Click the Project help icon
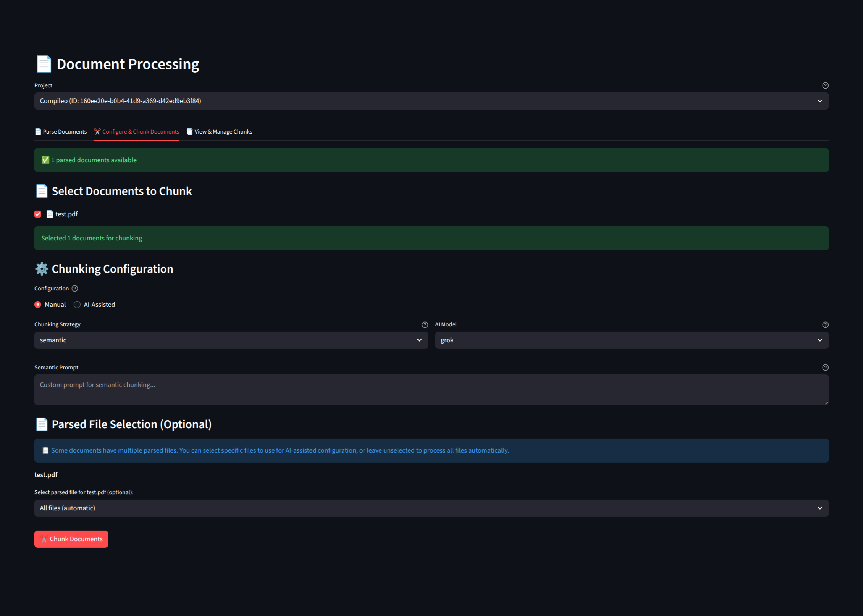Image resolution: width=863 pixels, height=616 pixels. 825,85
